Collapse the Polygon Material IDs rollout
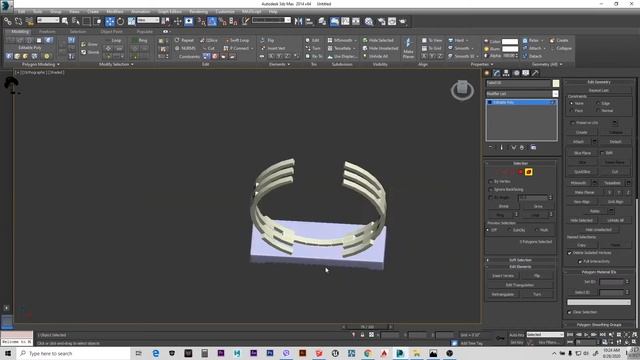Viewport: 640px width, 360px height. (599, 272)
